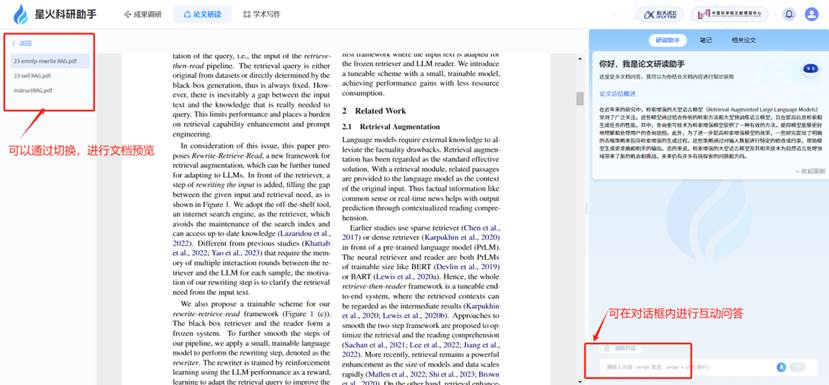Open the 成果调研 navigation tab
Viewport: 829px width, 385px height.
[142, 14]
